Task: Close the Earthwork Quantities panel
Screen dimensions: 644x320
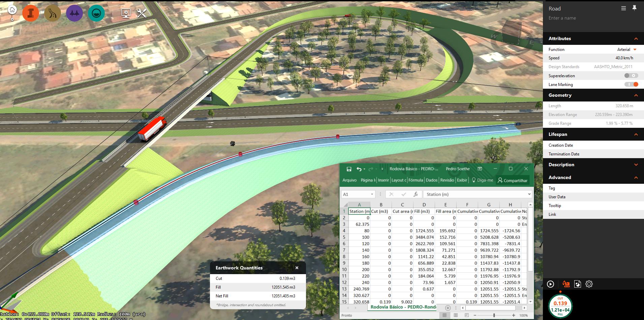Action: click(297, 267)
